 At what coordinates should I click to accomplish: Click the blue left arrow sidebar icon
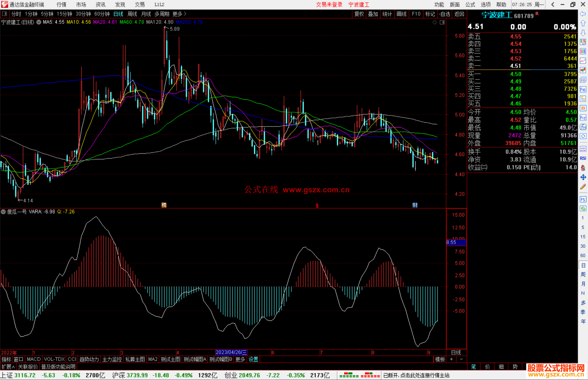(x=583, y=14)
